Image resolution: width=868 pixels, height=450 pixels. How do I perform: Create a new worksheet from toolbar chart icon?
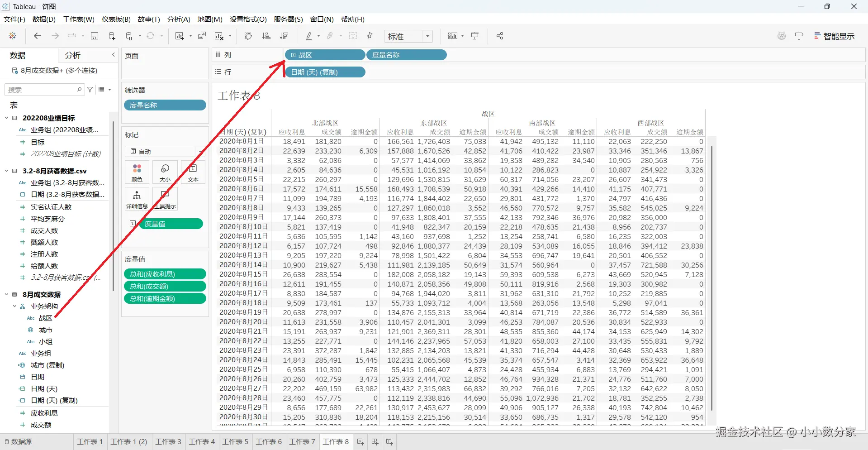click(180, 36)
